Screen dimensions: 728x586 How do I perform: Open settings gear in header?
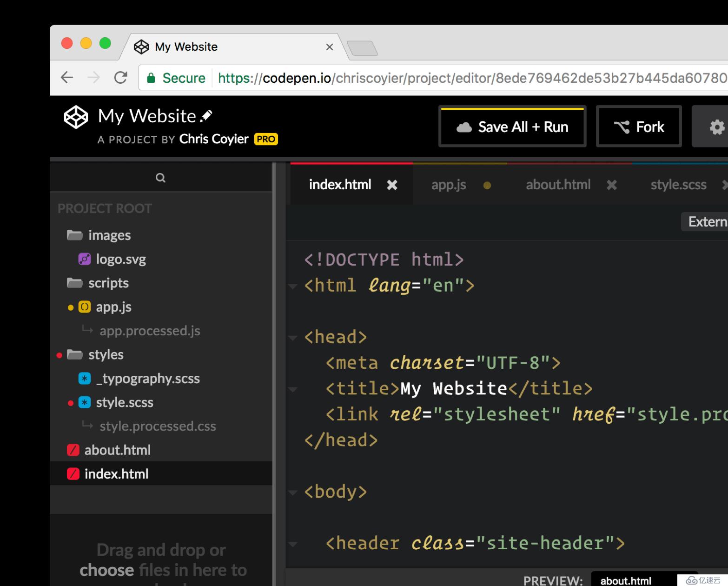(716, 127)
